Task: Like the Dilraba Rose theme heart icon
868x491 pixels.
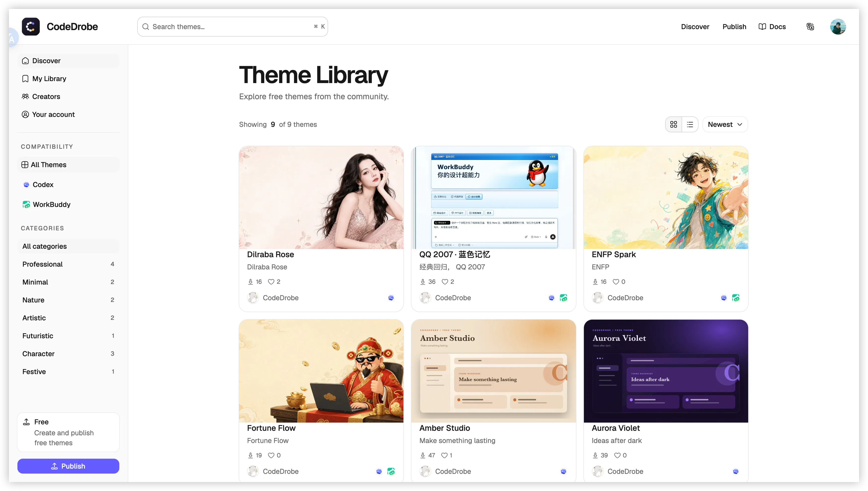Action: click(x=271, y=282)
